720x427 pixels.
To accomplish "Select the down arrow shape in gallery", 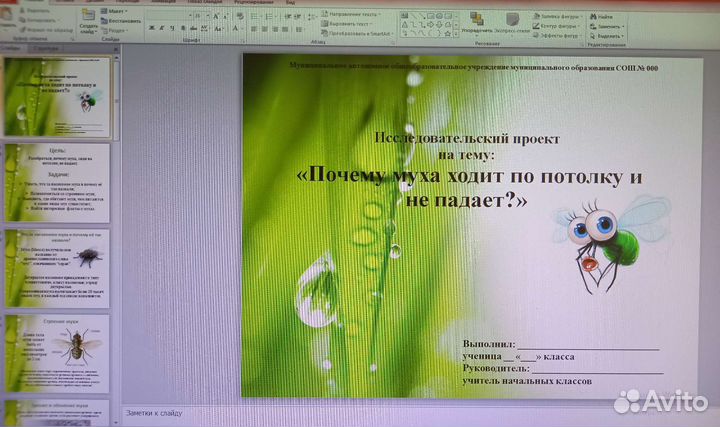I will pyautogui.click(x=439, y=24).
